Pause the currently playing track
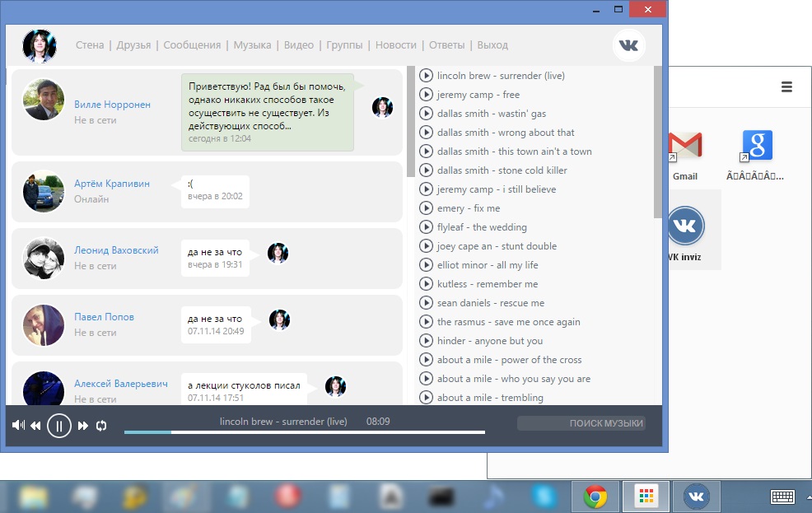This screenshot has width=812, height=513. [58, 426]
